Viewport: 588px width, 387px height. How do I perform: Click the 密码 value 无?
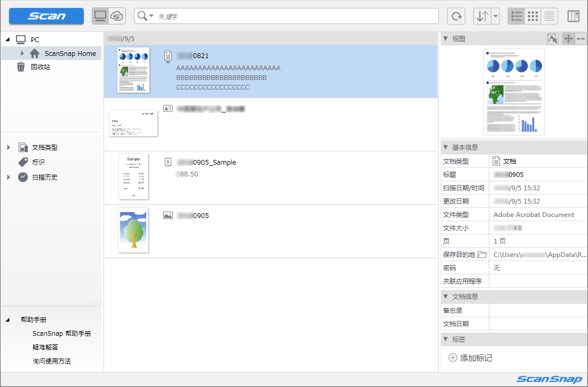click(497, 268)
